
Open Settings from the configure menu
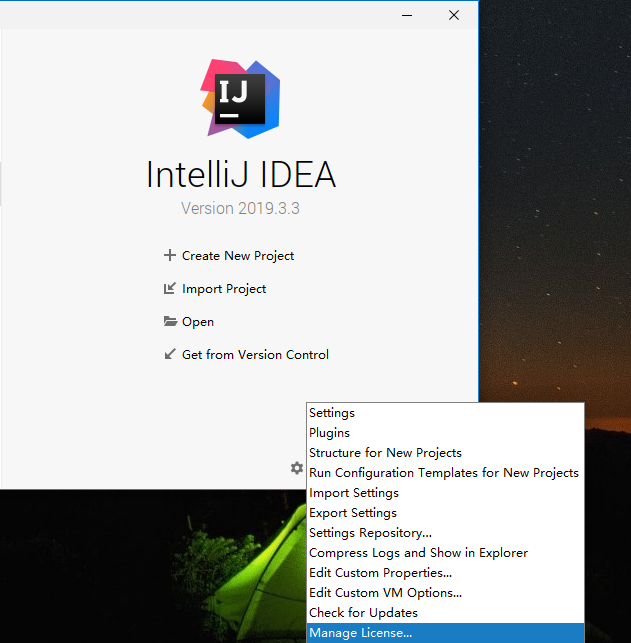pyautogui.click(x=445, y=413)
